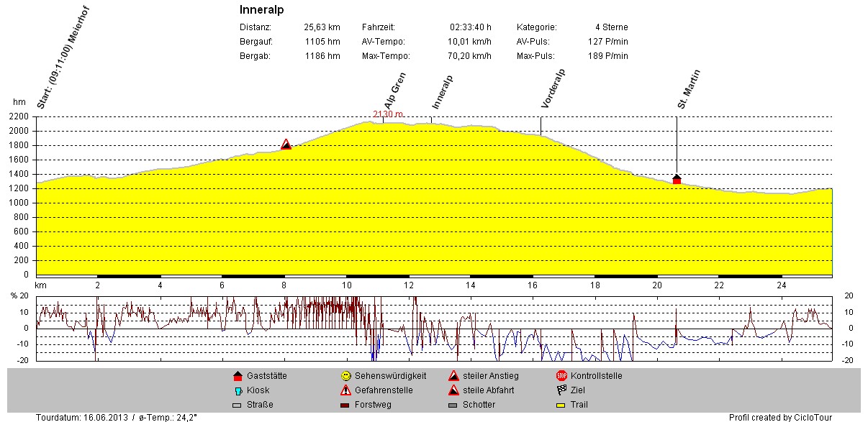Click the white Straße color swatch
This screenshot has width=868, height=422.
(238, 405)
